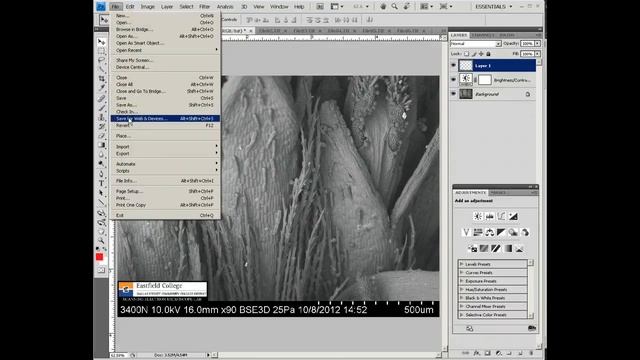
Task: Add a Photo Filter adjustment
Action: [x=513, y=232]
